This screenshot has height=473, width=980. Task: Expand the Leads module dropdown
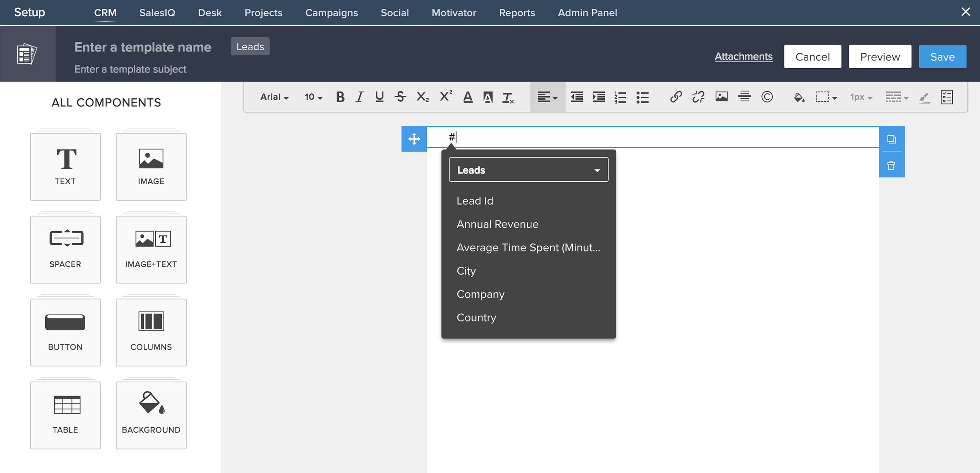point(528,170)
